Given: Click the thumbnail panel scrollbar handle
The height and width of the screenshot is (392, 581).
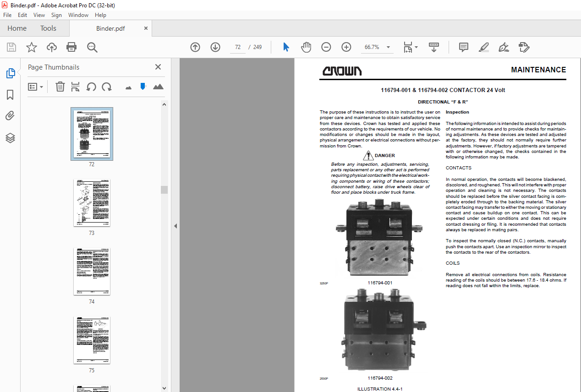Looking at the screenshot, I should [164, 190].
